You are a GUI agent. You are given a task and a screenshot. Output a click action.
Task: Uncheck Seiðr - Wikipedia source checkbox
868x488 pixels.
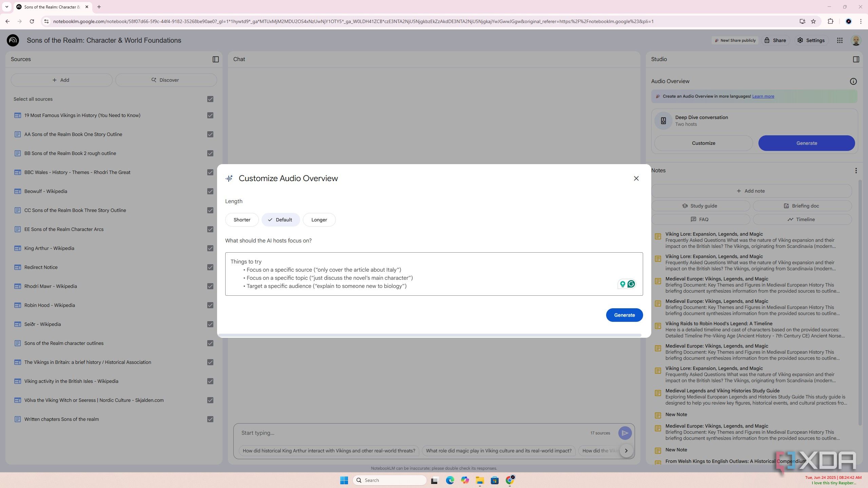click(x=210, y=324)
